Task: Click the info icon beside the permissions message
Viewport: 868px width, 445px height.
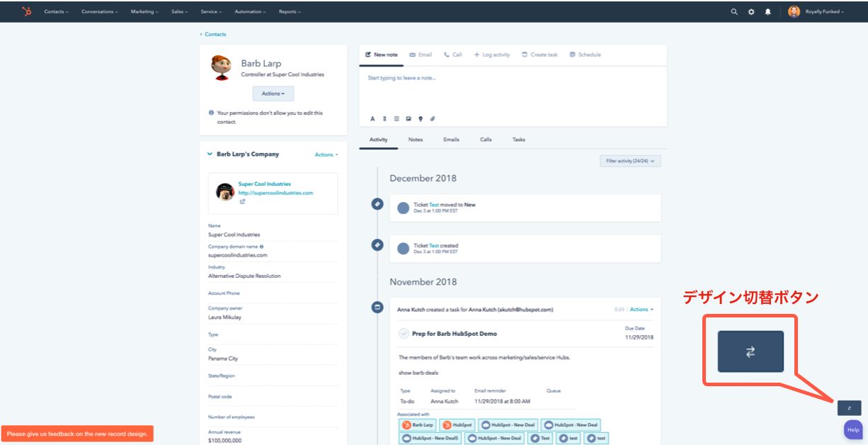Action: click(211, 113)
